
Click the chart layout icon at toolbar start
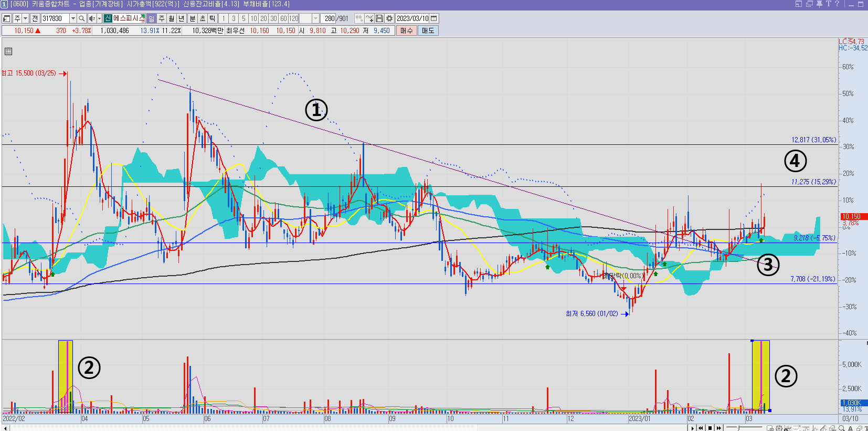(x=7, y=18)
